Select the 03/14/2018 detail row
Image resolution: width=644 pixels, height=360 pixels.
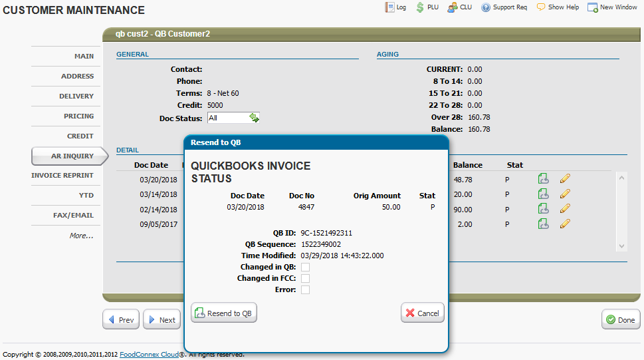click(159, 194)
